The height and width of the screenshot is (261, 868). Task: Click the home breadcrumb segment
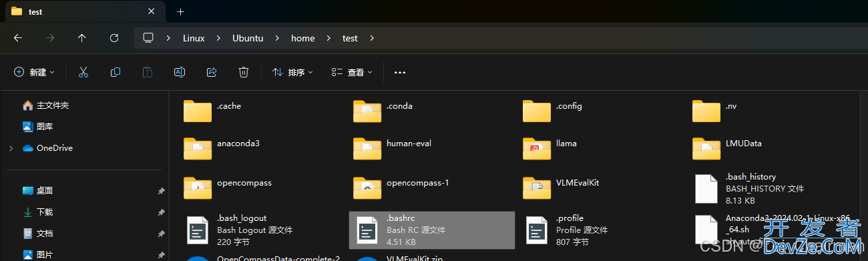[302, 38]
